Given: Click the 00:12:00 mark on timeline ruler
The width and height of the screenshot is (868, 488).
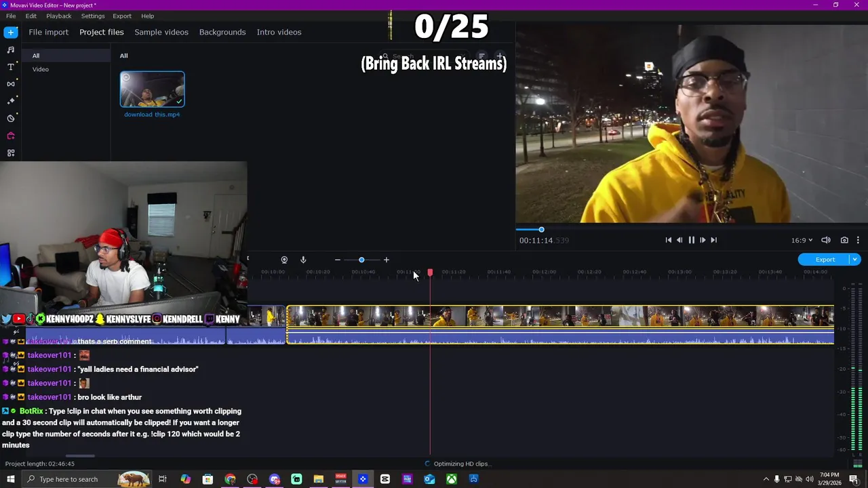Looking at the screenshot, I should tap(544, 272).
